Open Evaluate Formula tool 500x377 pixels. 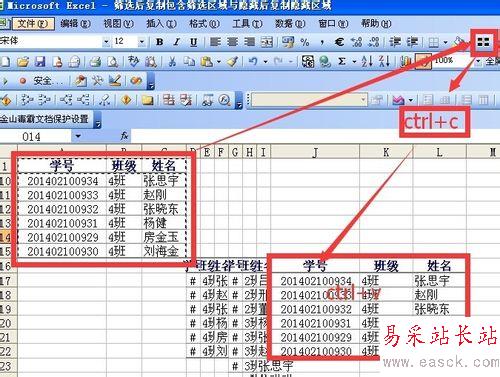point(225,100)
